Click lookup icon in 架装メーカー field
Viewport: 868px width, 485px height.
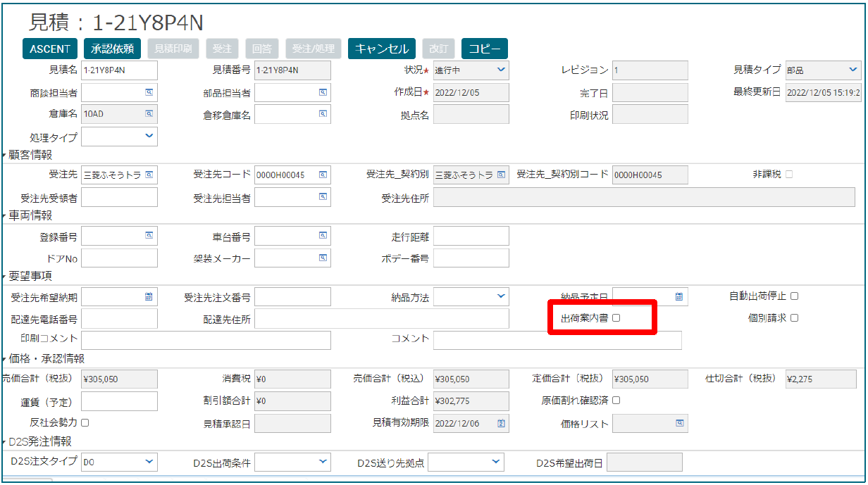point(323,258)
